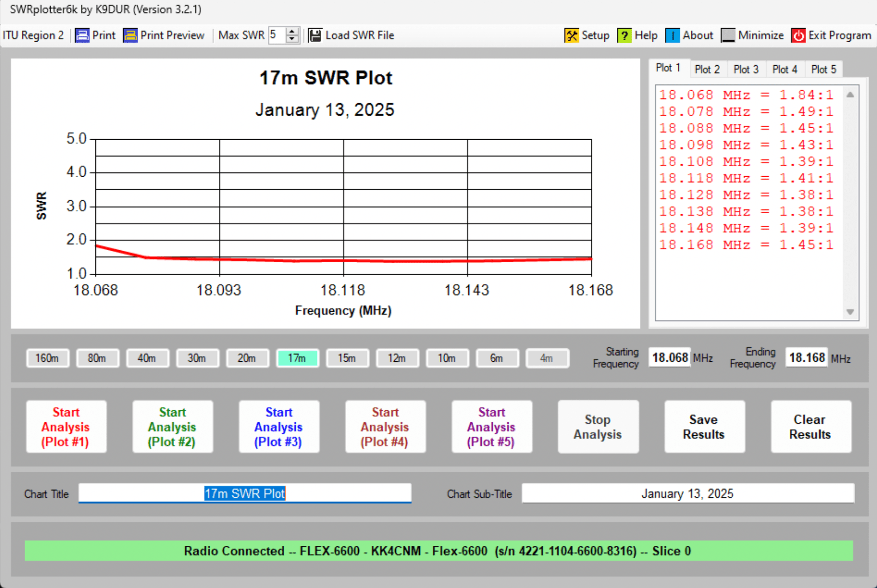Select the 20m band button
This screenshot has height=588, width=877.
coord(247,358)
